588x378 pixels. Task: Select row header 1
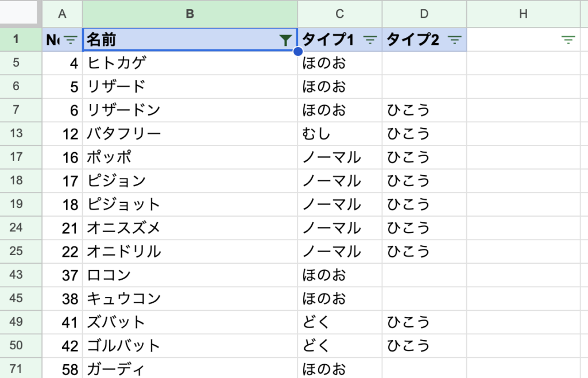21,40
